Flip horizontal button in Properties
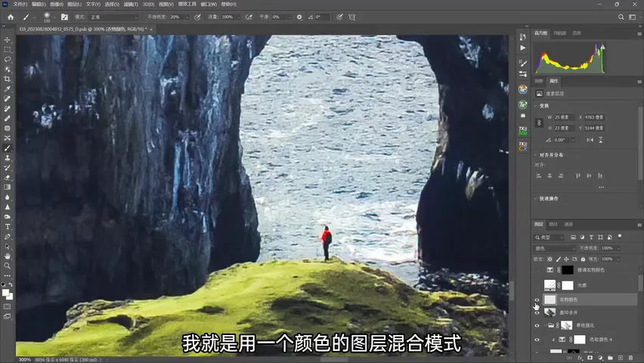Image resolution: width=644 pixels, height=363 pixels. pos(590,140)
